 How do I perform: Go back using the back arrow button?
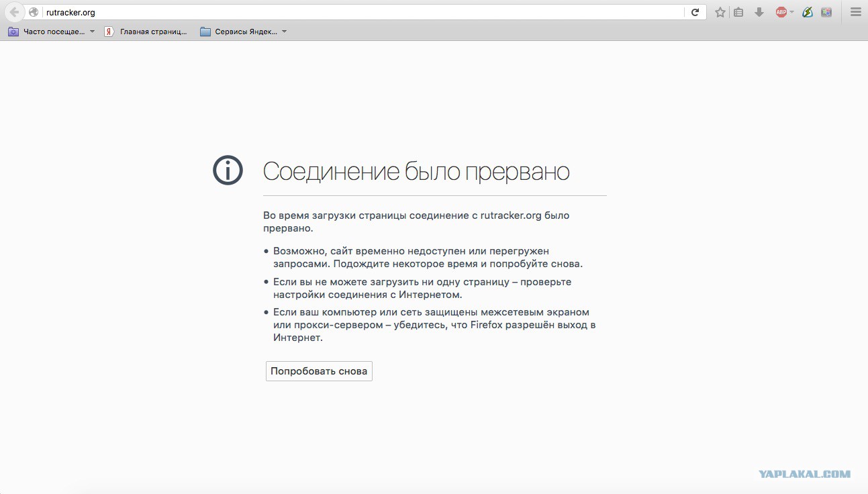click(14, 12)
